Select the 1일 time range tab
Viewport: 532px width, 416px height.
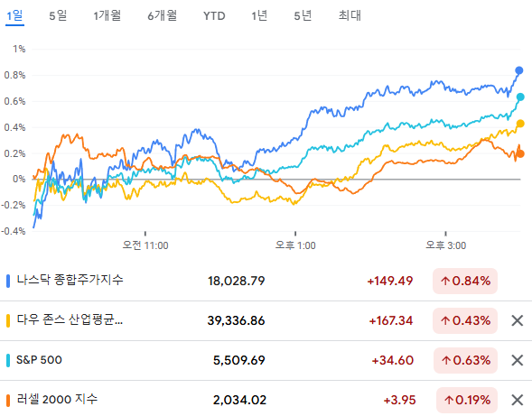pyautogui.click(x=14, y=15)
